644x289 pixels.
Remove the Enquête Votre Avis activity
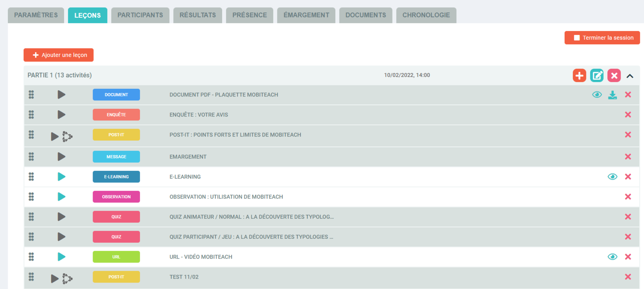[628, 115]
